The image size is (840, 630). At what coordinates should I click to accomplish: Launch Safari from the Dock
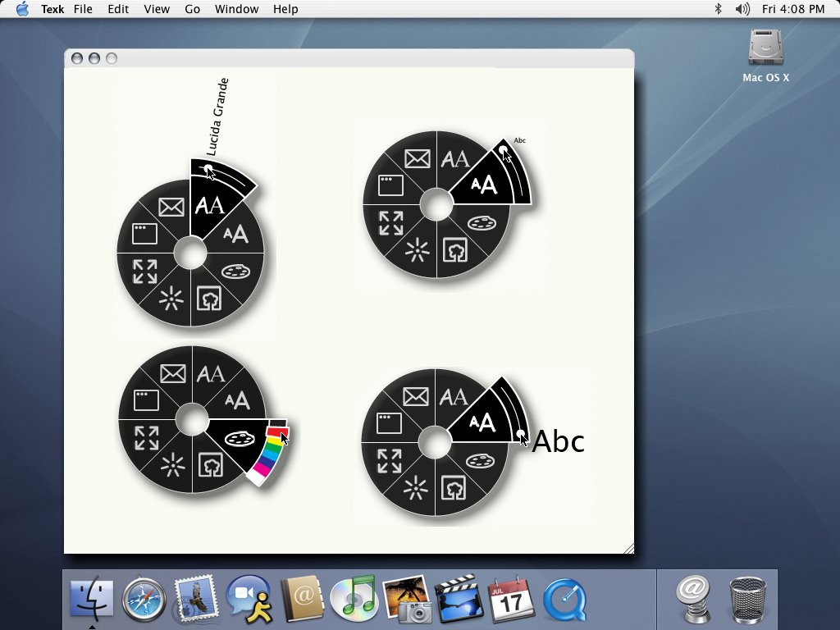pyautogui.click(x=144, y=599)
